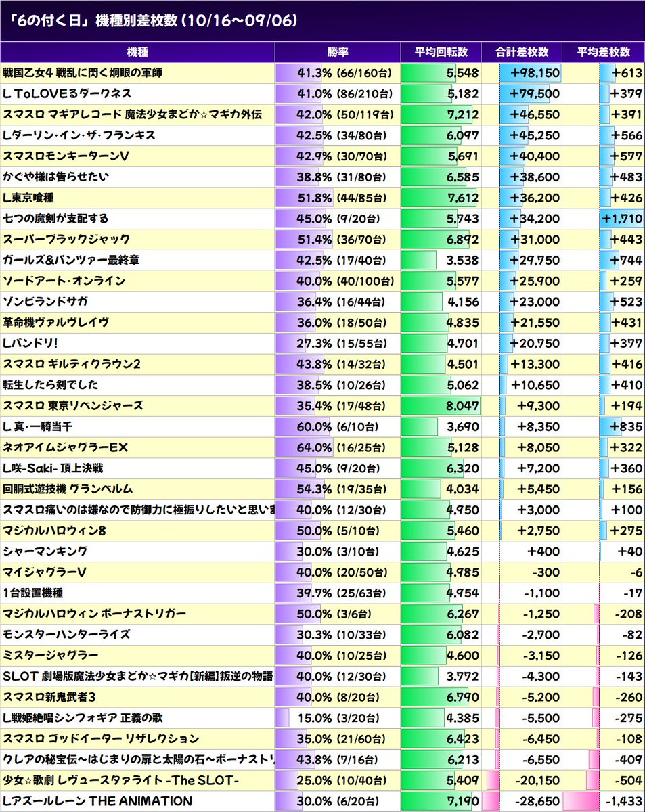Select スマスロ ギルティクラウン2 machine name

(x=72, y=364)
